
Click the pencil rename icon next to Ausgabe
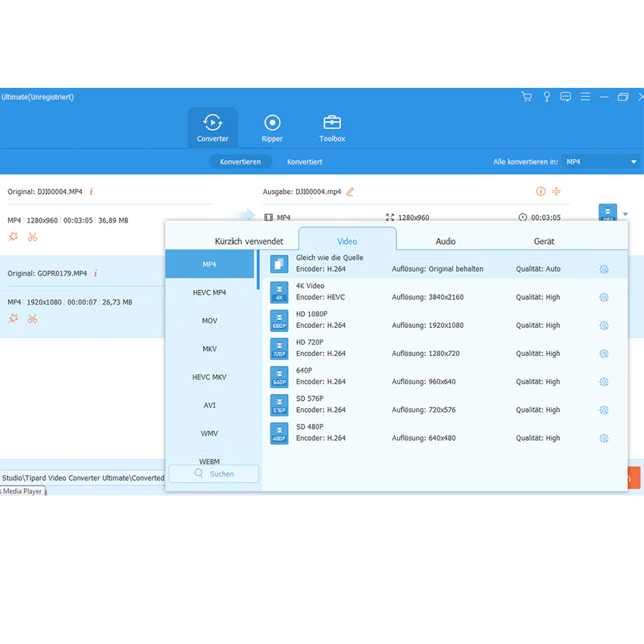click(349, 192)
